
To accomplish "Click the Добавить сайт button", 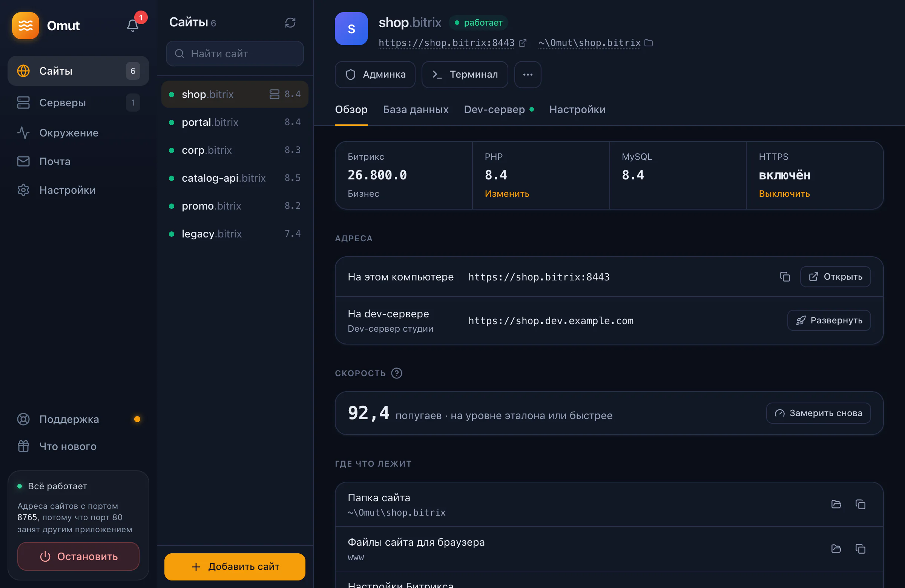I will 235,567.
